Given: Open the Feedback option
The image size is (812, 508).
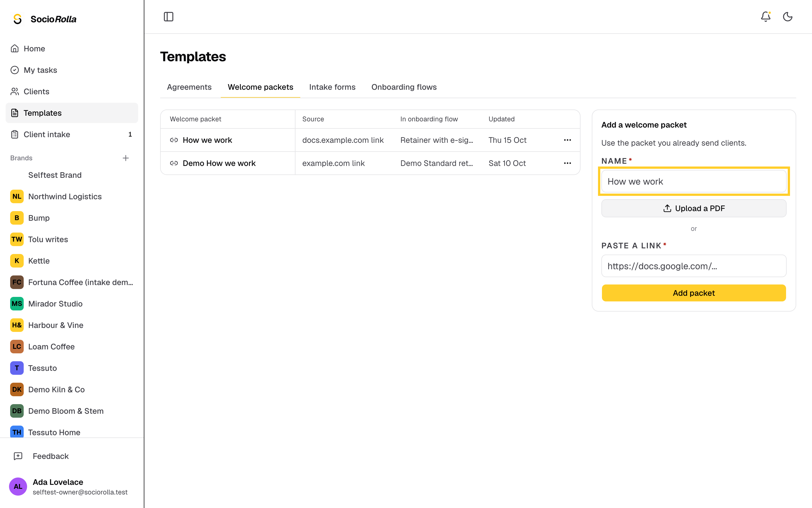Looking at the screenshot, I should tap(72, 456).
